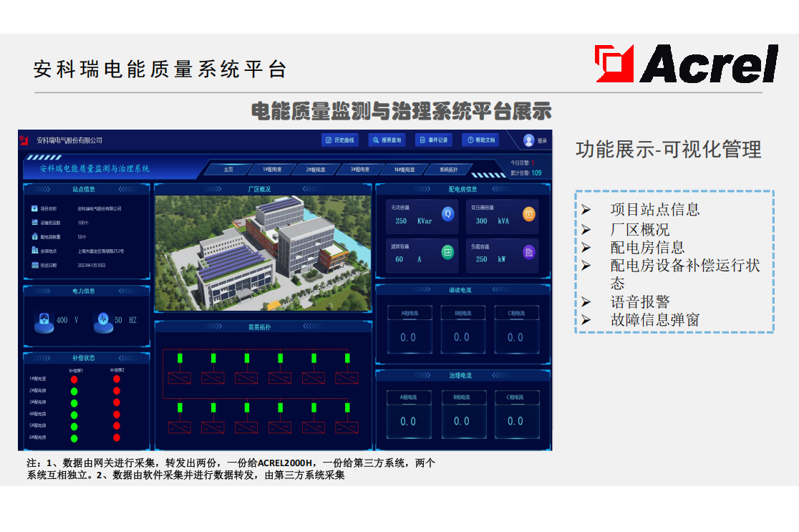The width and height of the screenshot is (799, 532).
Task: Click the B相电流 card under 治理电流
Action: [464, 415]
